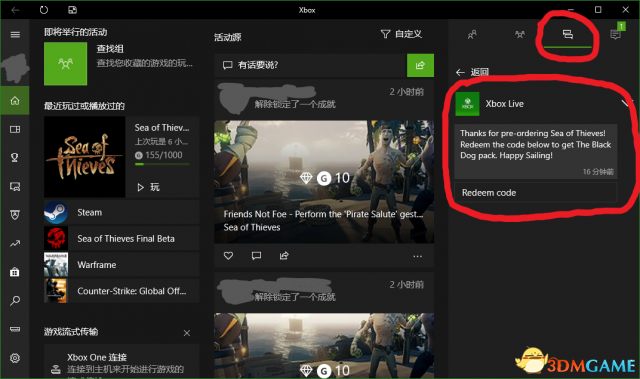Collapse the Xbox Live message chevron
Image resolution: width=640 pixels, height=379 pixels.
[626, 103]
